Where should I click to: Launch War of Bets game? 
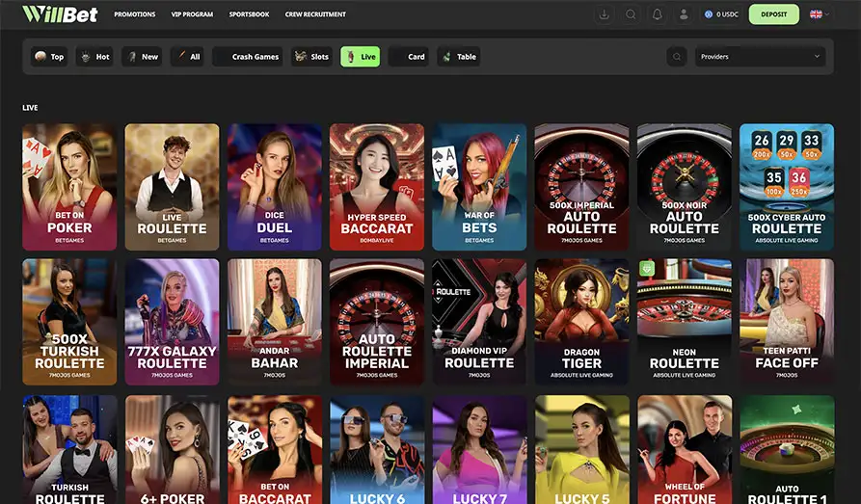tap(479, 187)
